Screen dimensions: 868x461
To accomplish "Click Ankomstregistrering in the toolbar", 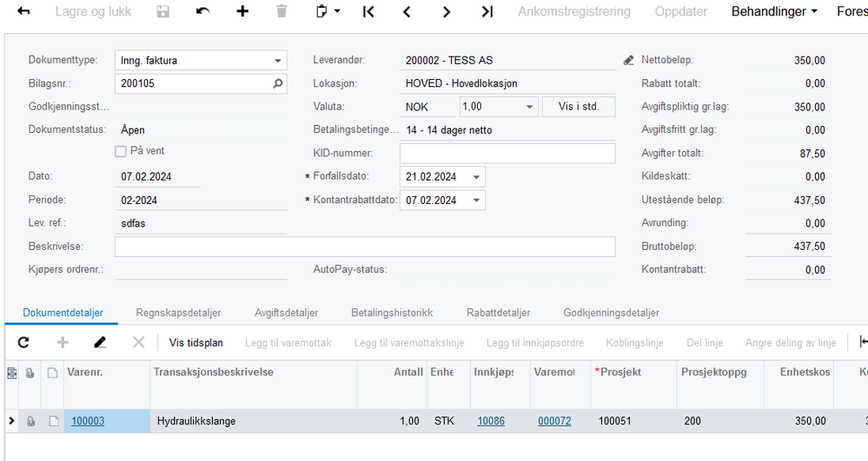I will click(574, 11).
